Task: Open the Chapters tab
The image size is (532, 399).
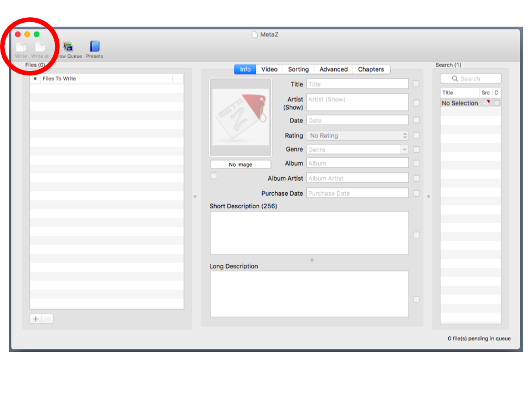Action: [371, 69]
